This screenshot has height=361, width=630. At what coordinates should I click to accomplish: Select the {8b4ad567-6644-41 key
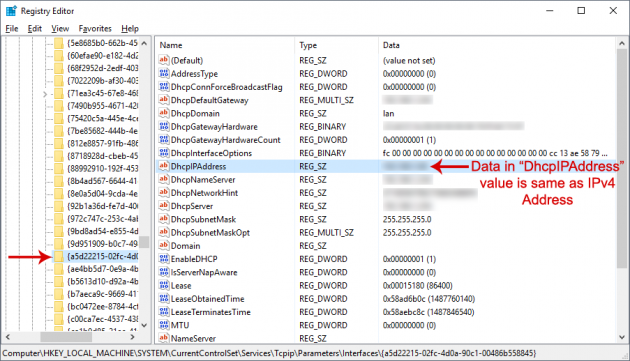[102, 181]
